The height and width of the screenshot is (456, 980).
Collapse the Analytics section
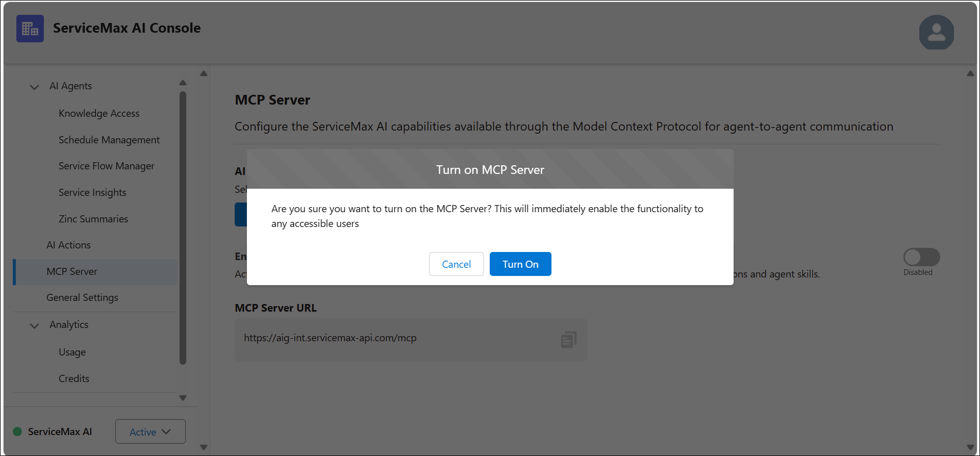pyautogui.click(x=34, y=325)
